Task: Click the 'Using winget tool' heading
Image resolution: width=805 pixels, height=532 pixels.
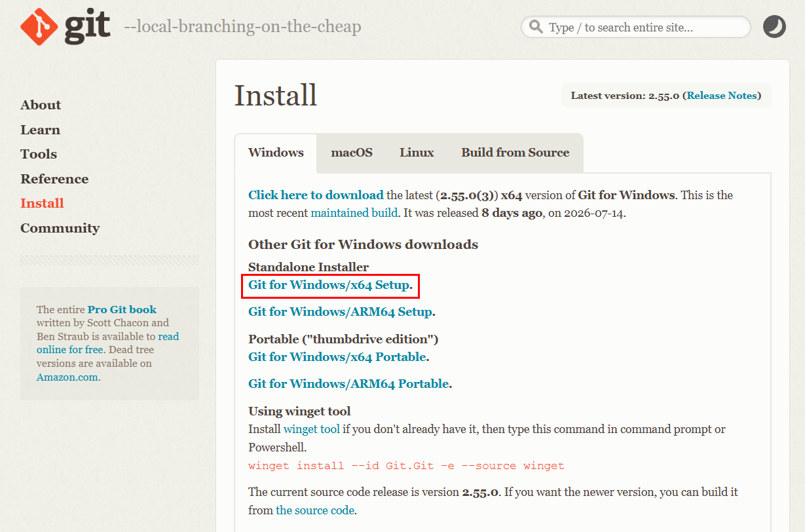Action: pyautogui.click(x=299, y=411)
